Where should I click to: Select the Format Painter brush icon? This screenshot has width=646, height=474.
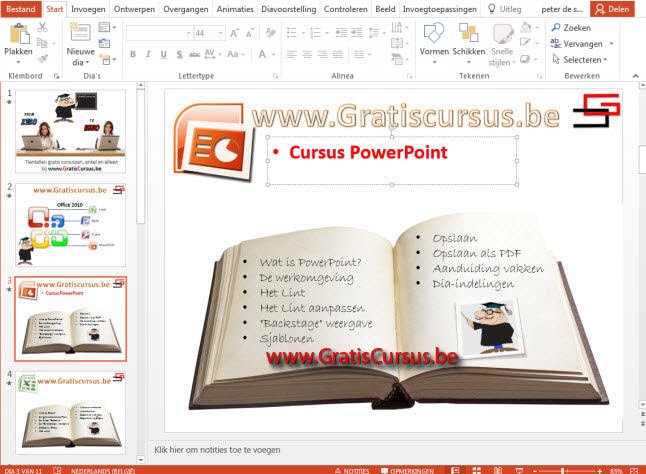coord(42,59)
